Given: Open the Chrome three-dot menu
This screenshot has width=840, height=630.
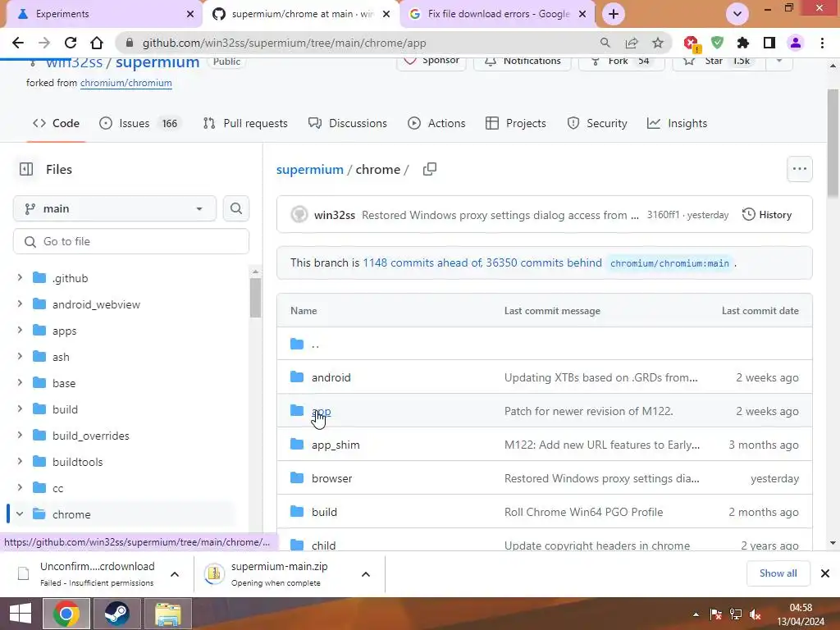Looking at the screenshot, I should 822,43.
